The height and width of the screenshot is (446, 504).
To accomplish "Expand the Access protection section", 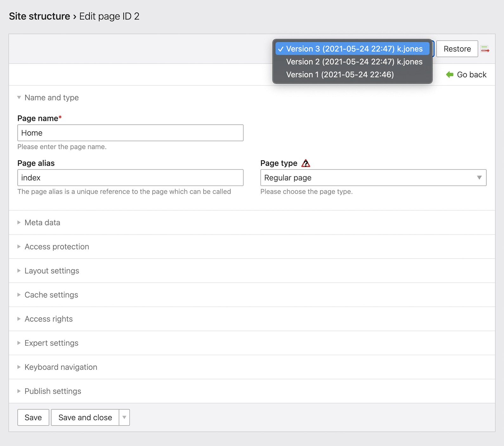I will click(53, 247).
